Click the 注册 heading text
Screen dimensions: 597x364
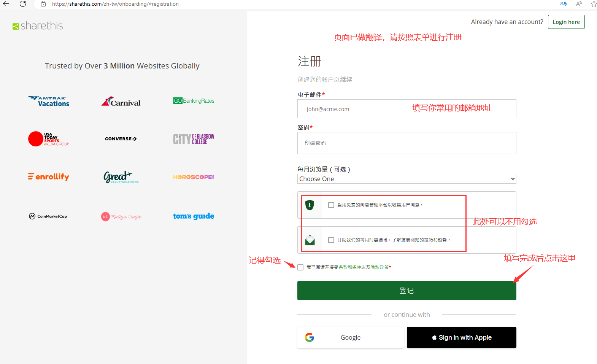click(310, 61)
